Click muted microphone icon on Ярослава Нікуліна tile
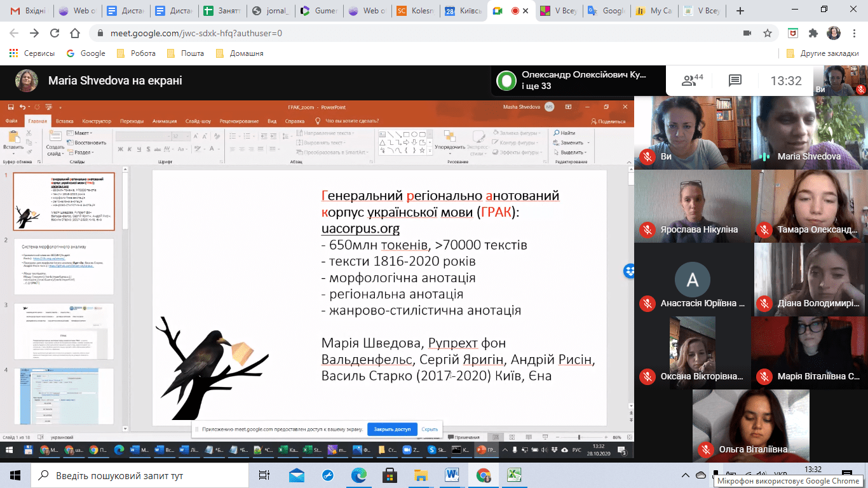The width and height of the screenshot is (868, 488). coord(647,229)
